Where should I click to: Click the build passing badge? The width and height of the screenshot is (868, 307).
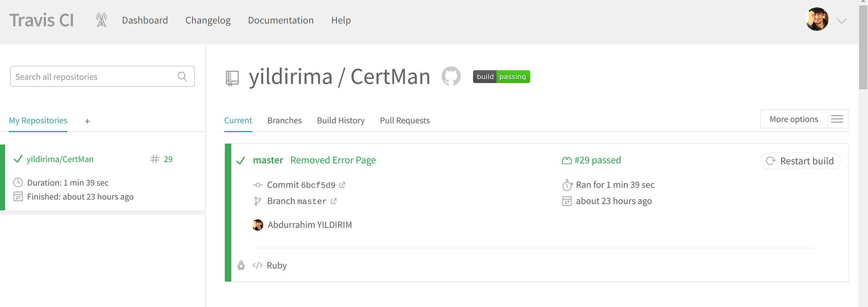[x=501, y=77]
